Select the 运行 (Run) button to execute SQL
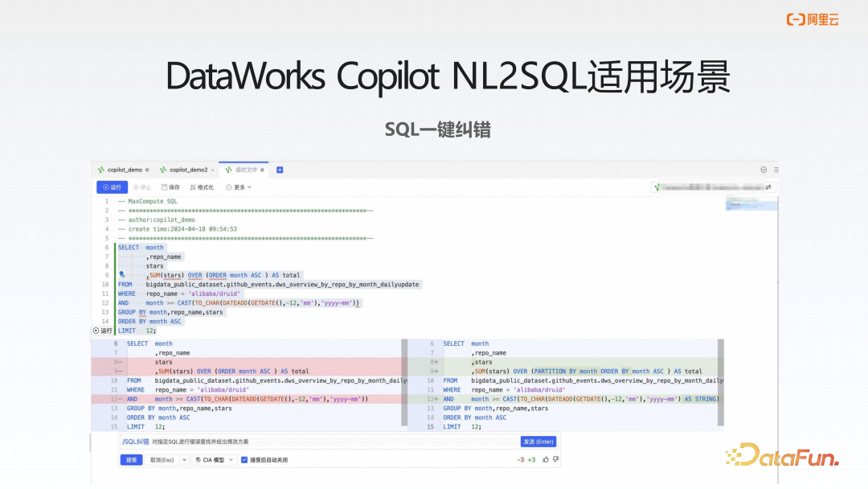This screenshot has height=489, width=868. 113,186
